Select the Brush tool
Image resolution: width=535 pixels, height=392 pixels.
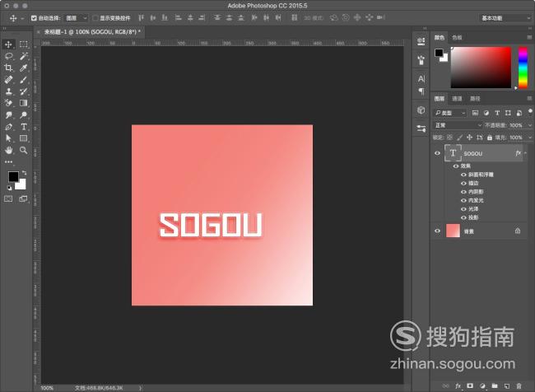click(23, 80)
